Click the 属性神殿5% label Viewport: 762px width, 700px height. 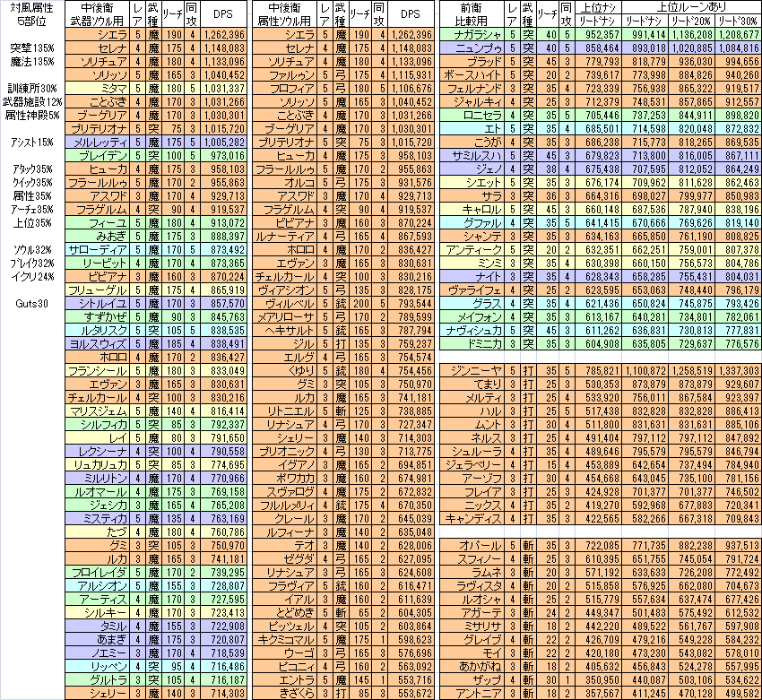(x=32, y=115)
